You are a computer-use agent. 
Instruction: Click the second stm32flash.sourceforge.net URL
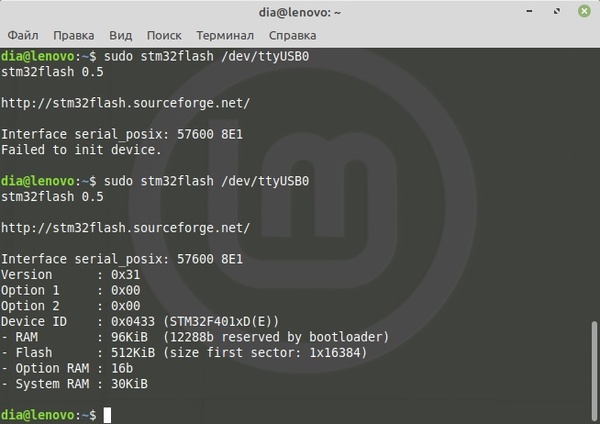[x=125, y=227]
